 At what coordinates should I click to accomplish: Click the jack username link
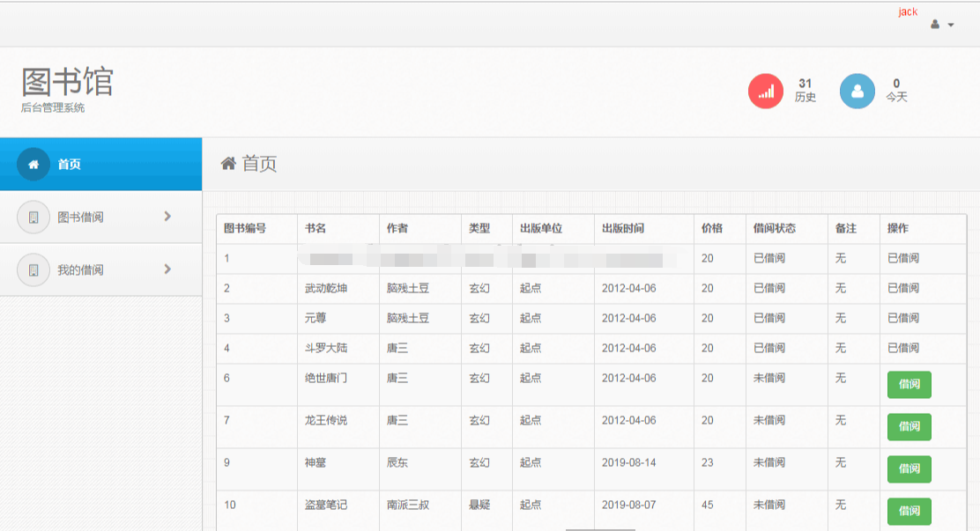point(907,11)
